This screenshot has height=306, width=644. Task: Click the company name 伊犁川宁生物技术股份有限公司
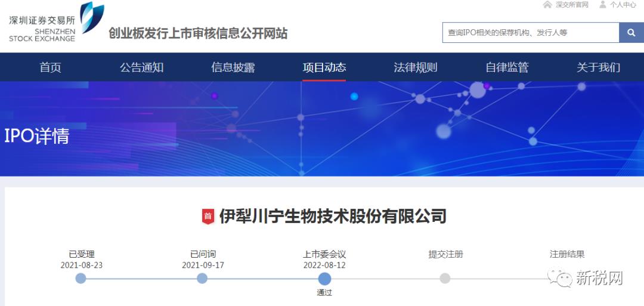[333, 216]
